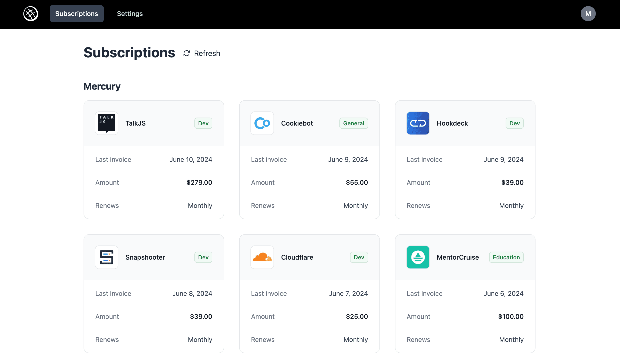Click the Snapshooter logo icon

(107, 257)
